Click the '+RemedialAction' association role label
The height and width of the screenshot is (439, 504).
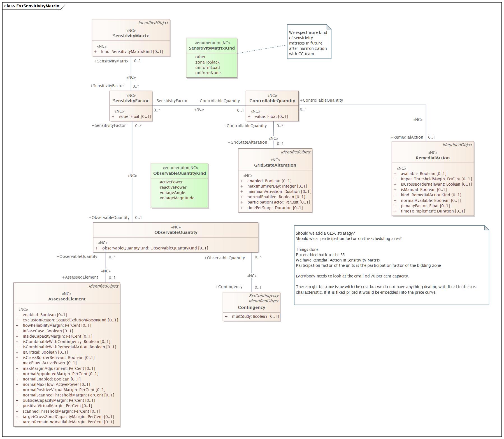pos(407,137)
